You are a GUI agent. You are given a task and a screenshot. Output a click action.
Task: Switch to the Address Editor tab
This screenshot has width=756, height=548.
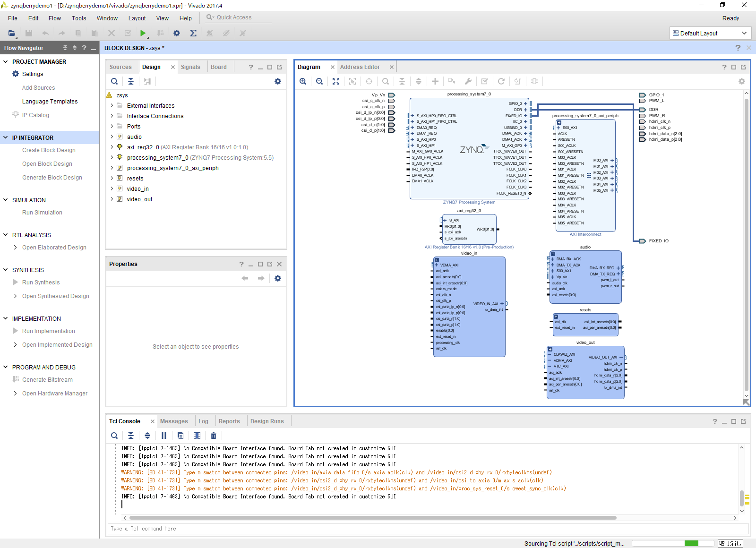point(360,67)
